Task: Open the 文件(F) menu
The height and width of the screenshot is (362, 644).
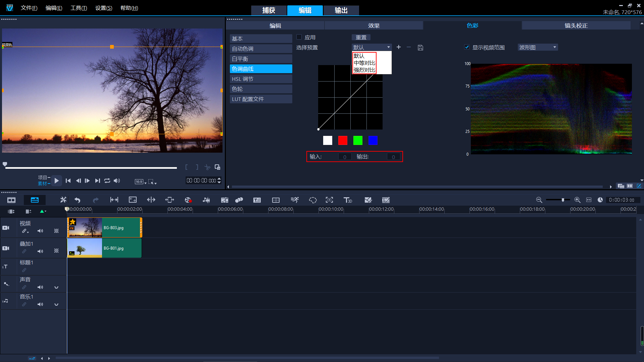Action: point(29,8)
